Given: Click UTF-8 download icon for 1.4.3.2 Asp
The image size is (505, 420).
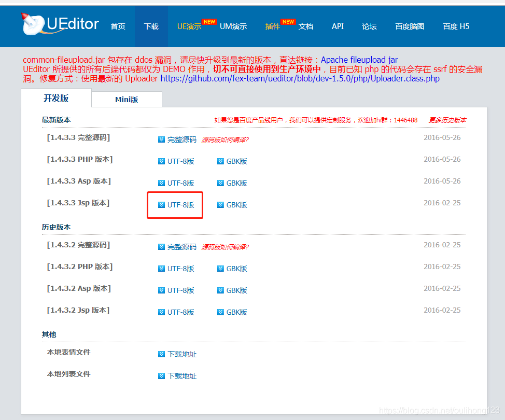Looking at the screenshot, I should point(161,290).
